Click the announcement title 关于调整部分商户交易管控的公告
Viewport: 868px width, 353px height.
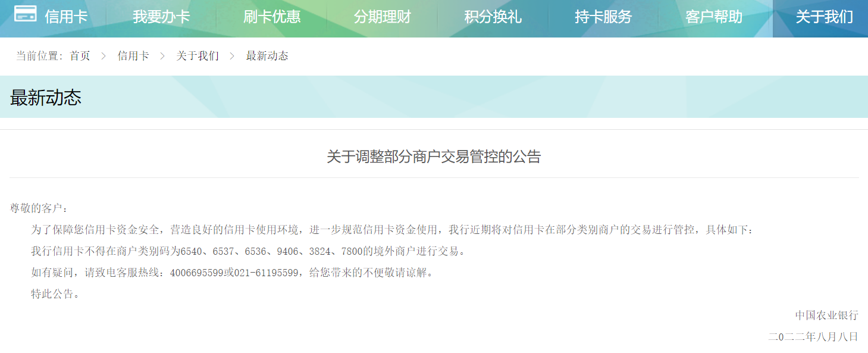434,157
